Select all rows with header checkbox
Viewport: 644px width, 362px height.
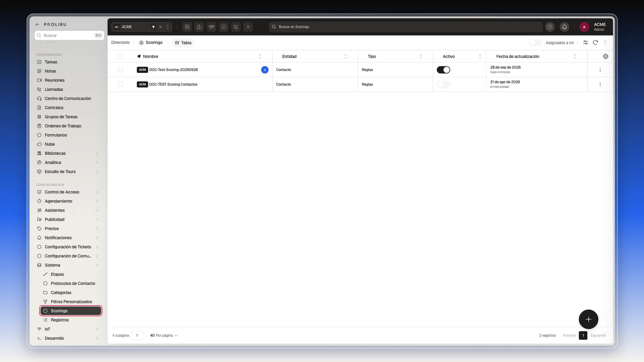coord(120,56)
